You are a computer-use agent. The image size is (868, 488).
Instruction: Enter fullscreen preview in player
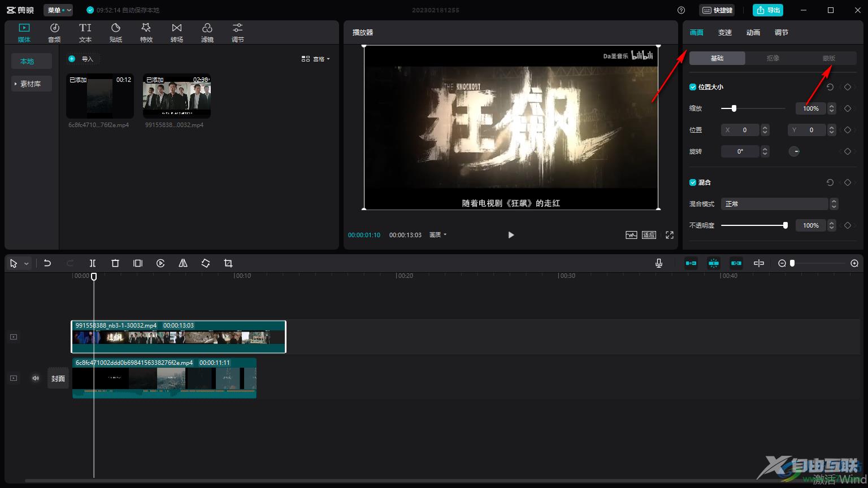pyautogui.click(x=670, y=235)
